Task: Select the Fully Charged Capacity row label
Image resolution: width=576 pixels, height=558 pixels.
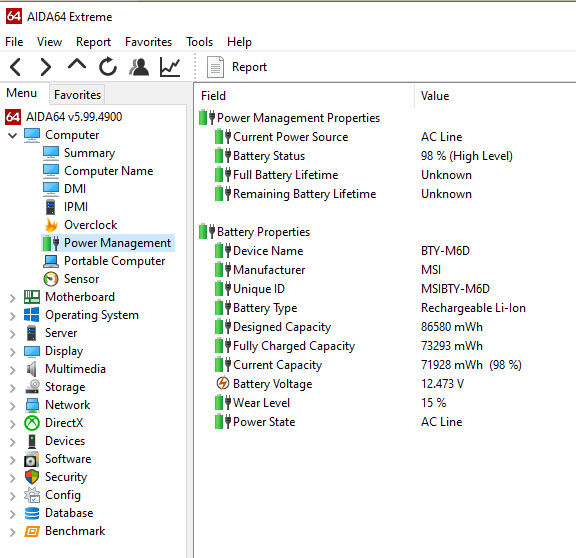Action: tap(294, 346)
